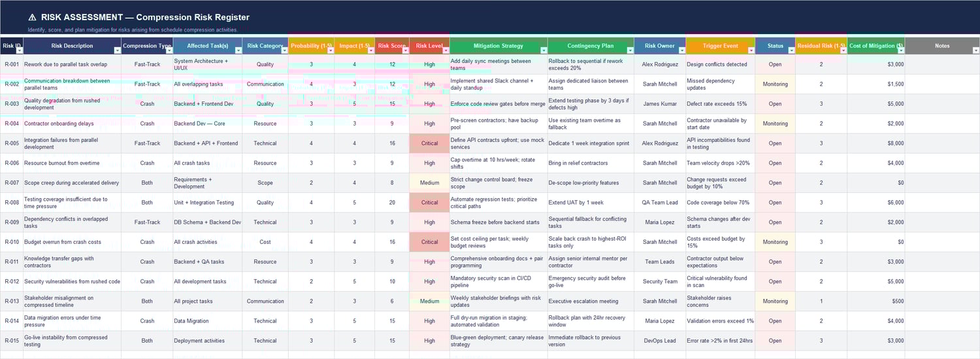Open the Compression Type filter dropdown

click(x=169, y=50)
